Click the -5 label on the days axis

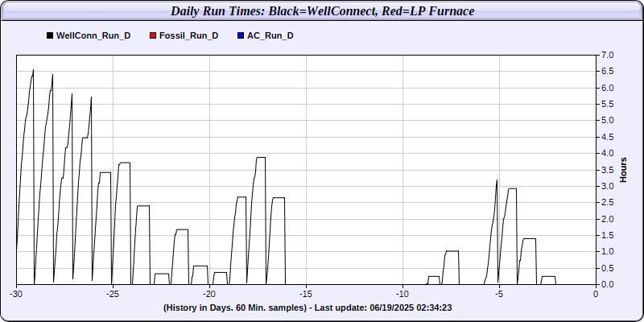499,294
